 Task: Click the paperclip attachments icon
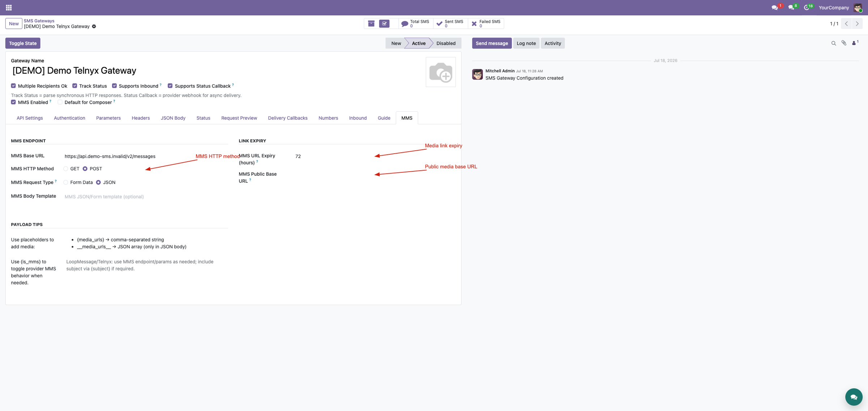click(x=844, y=43)
